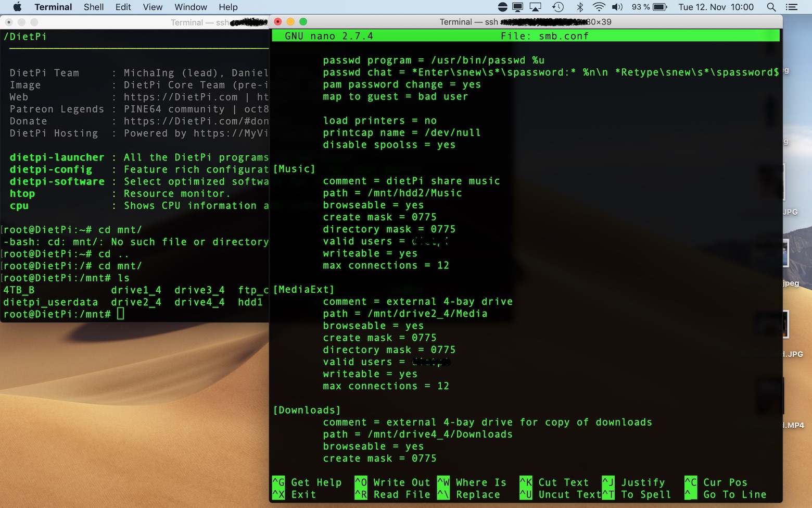Viewport: 812px width, 508px height.
Task: Click the date and time clock
Action: coord(716,7)
